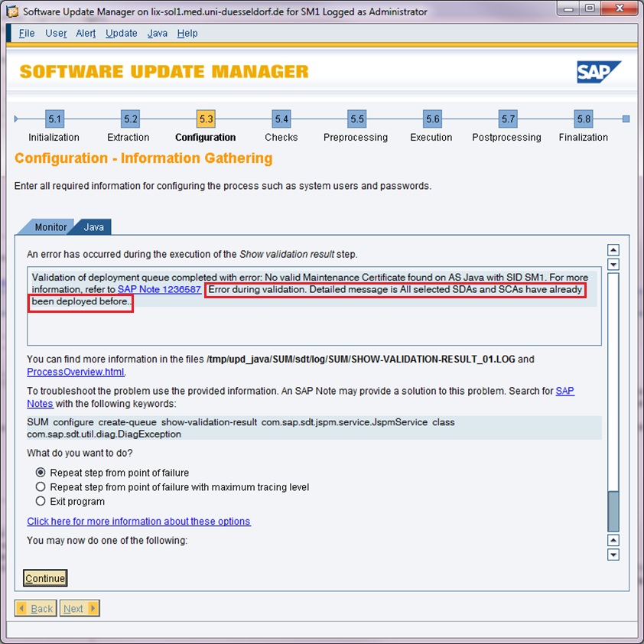This screenshot has height=644, width=644.
Task: Click the Next button
Action: [x=80, y=608]
